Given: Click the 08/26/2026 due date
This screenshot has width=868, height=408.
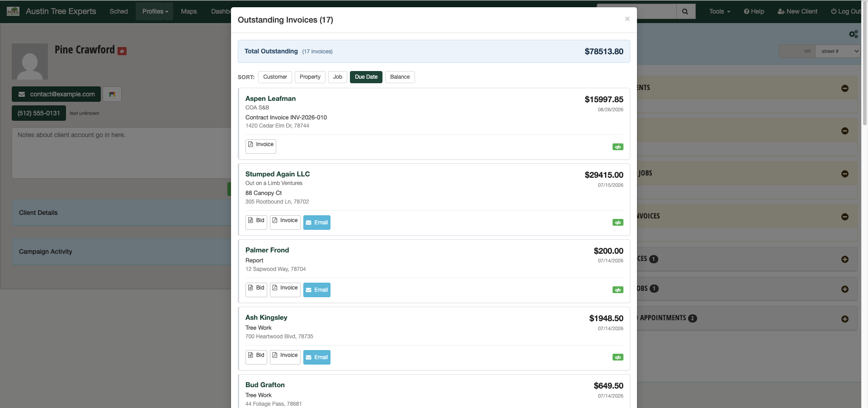Looking at the screenshot, I should (610, 109).
